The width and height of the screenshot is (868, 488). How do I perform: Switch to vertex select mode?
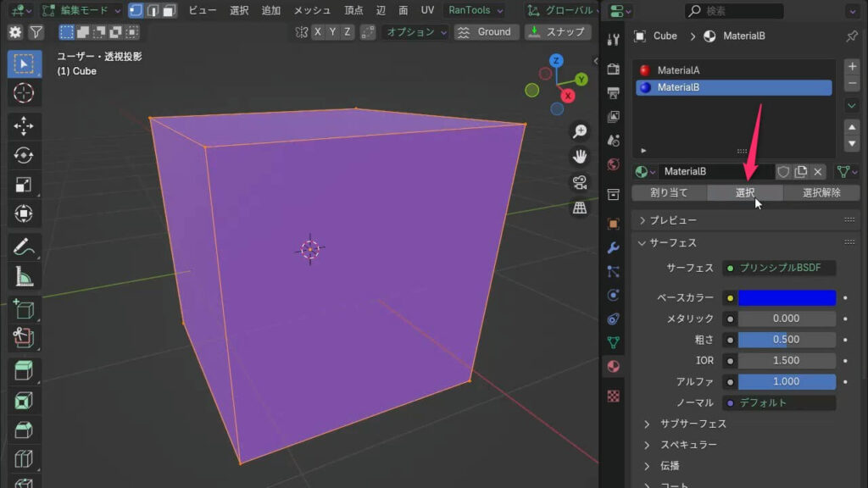pos(136,10)
